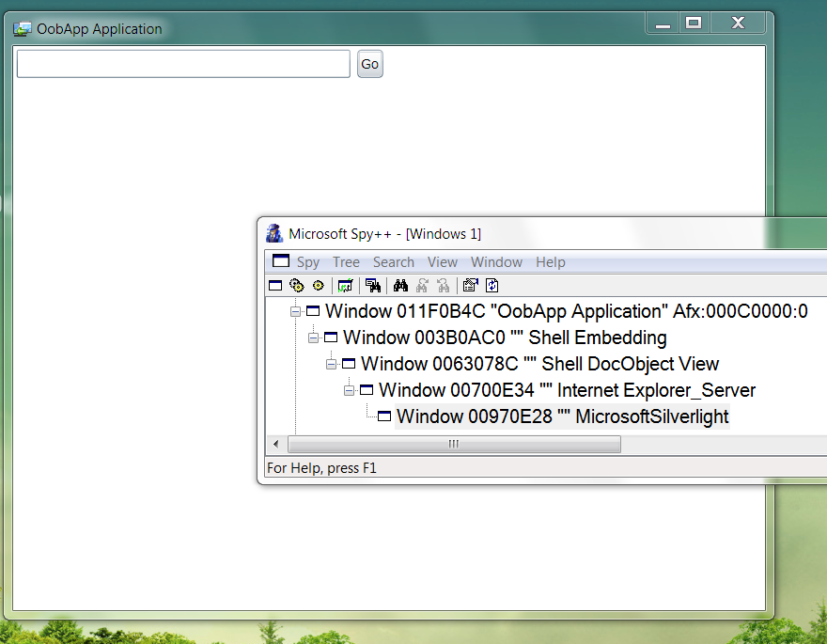Close the OobApp Application window
This screenshot has width=827, height=644.
pyautogui.click(x=738, y=24)
